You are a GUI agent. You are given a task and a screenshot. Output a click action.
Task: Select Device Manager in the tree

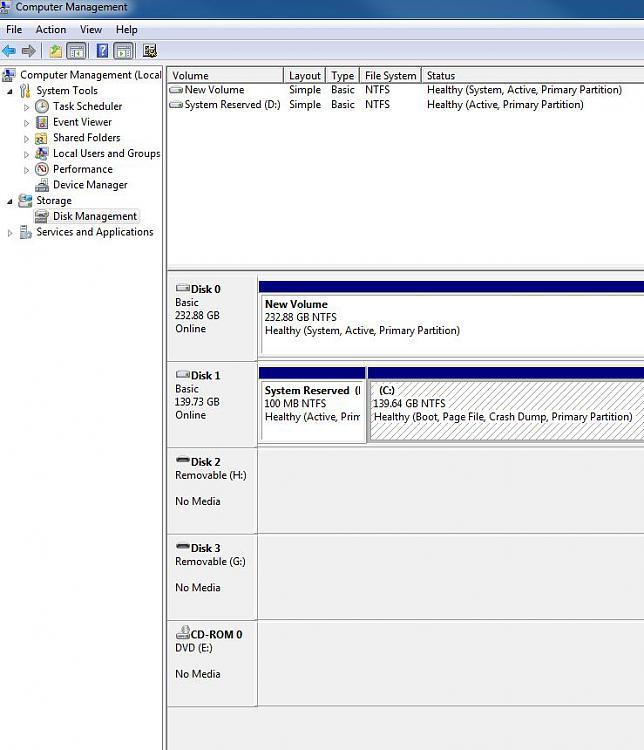90,185
